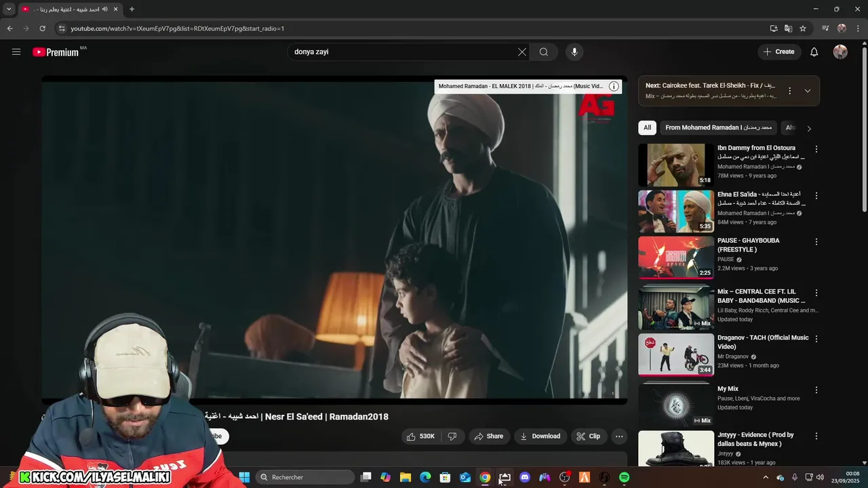Open Chrome media controls icon
The width and height of the screenshot is (868, 488).
(x=825, y=28)
